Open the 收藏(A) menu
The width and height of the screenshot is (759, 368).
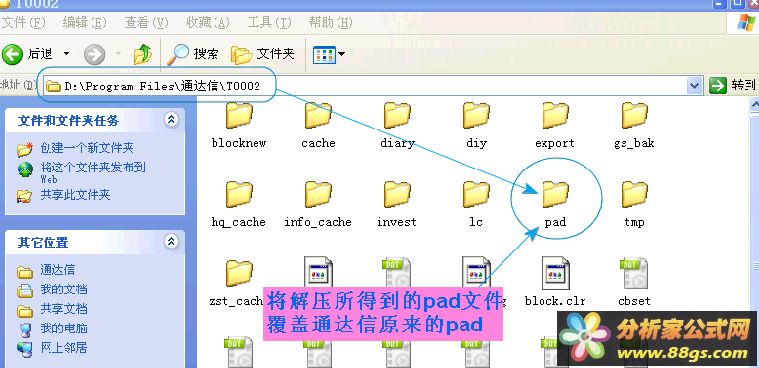coord(208,22)
